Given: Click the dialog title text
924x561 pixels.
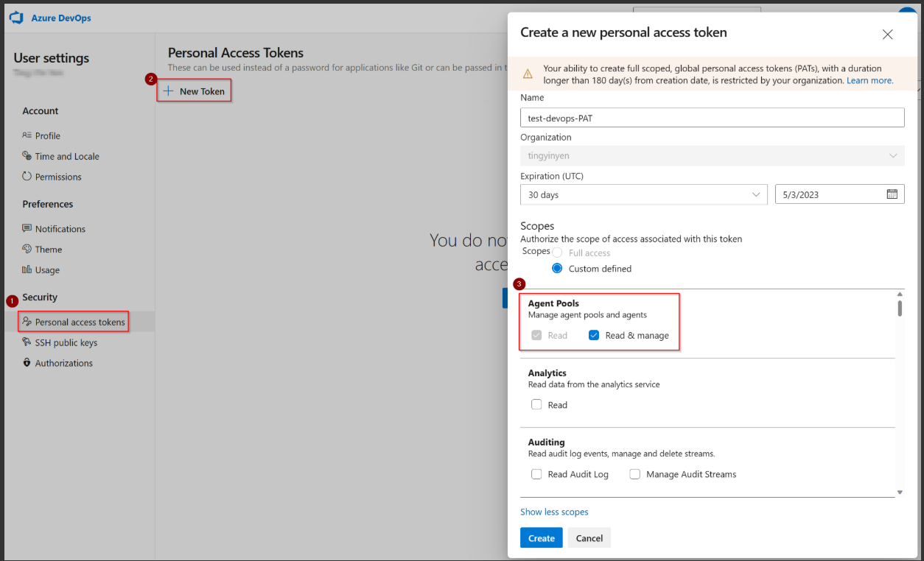Looking at the screenshot, I should (x=623, y=32).
